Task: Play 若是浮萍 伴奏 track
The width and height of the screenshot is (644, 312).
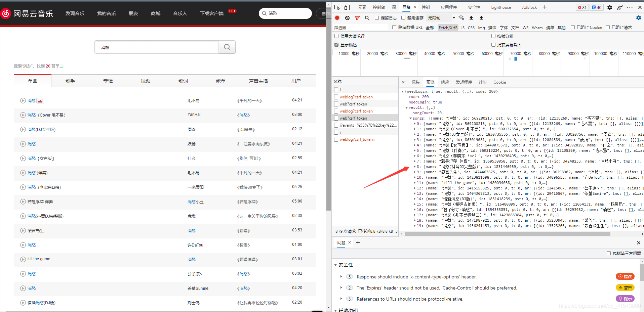Action: click(23, 202)
